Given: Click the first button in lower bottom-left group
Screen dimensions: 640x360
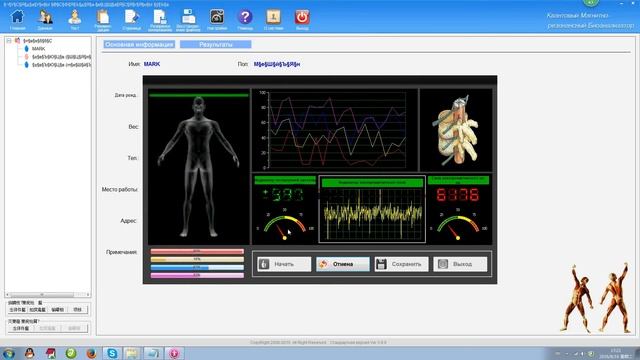Looking at the screenshot, I should click(x=21, y=328).
